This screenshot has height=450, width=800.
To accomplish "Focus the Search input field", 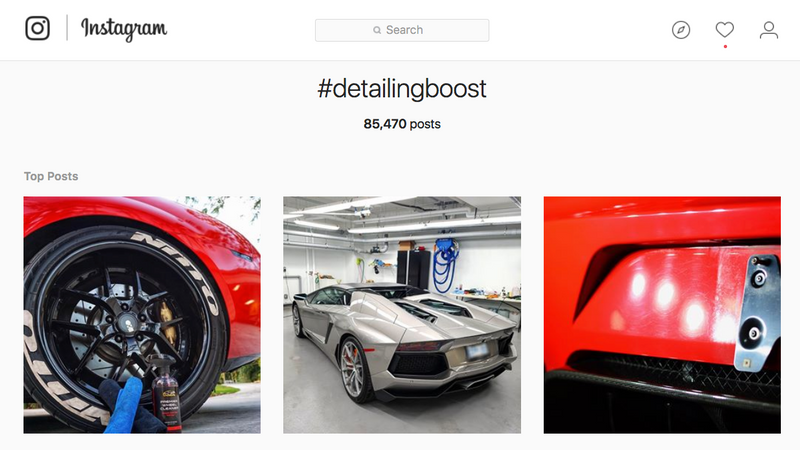I will click(x=402, y=30).
